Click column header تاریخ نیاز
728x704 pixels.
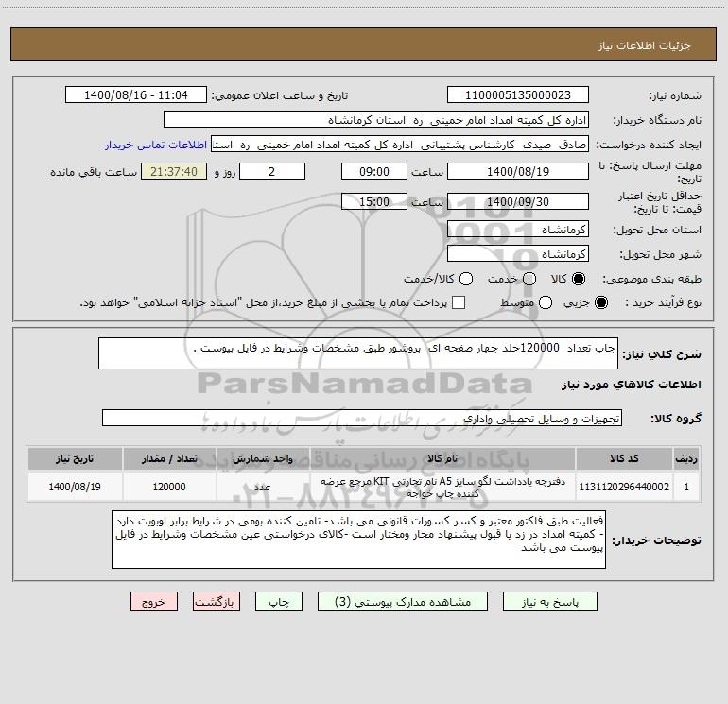(75, 458)
